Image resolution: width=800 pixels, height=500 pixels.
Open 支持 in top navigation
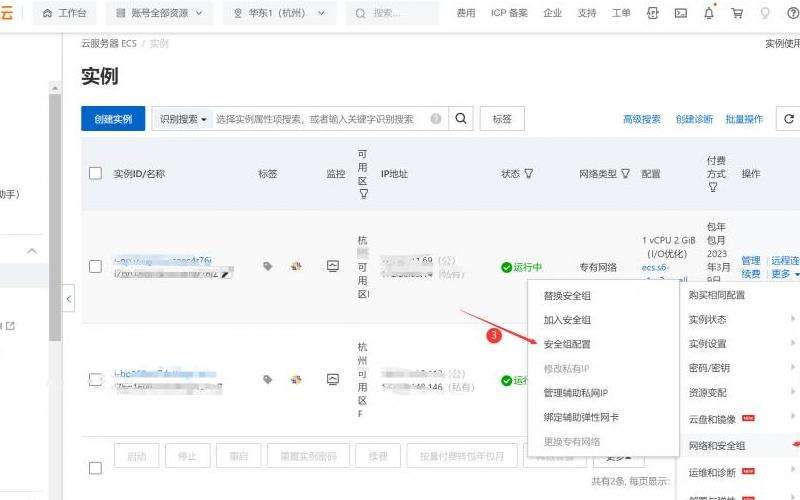pyautogui.click(x=587, y=13)
